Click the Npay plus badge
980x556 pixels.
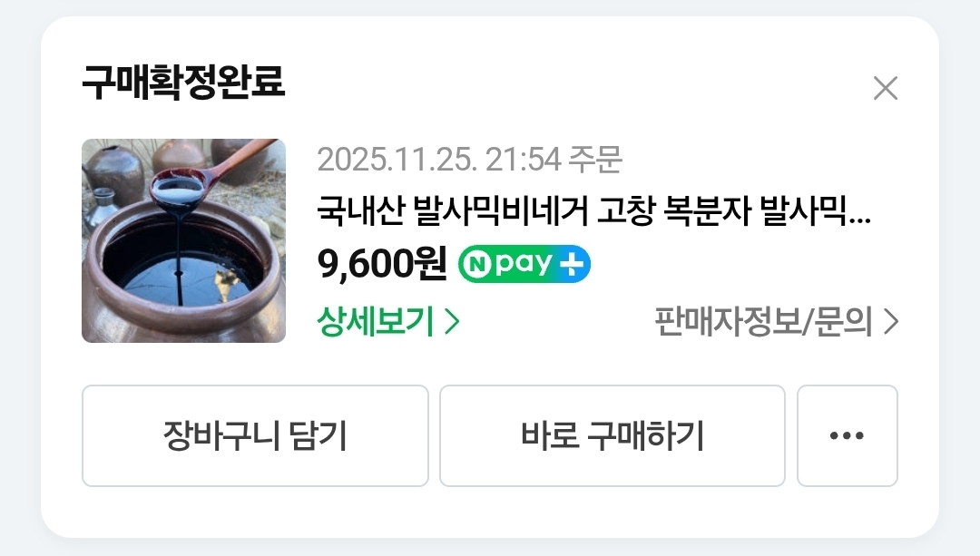coord(524,264)
